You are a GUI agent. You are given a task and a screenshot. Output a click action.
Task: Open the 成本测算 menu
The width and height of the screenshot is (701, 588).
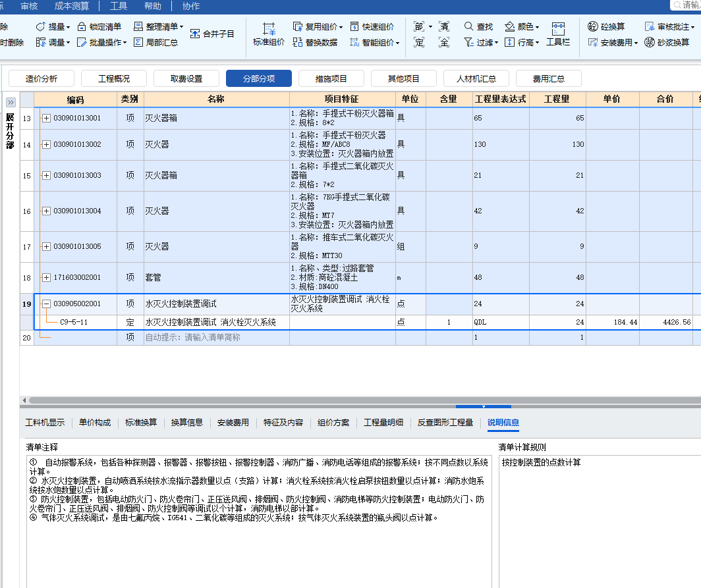pos(71,6)
